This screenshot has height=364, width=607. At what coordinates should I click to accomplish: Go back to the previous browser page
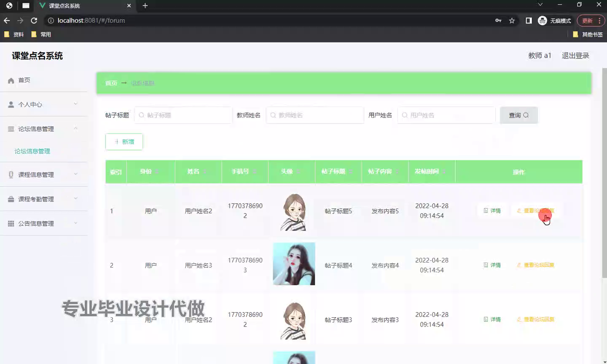point(7,20)
